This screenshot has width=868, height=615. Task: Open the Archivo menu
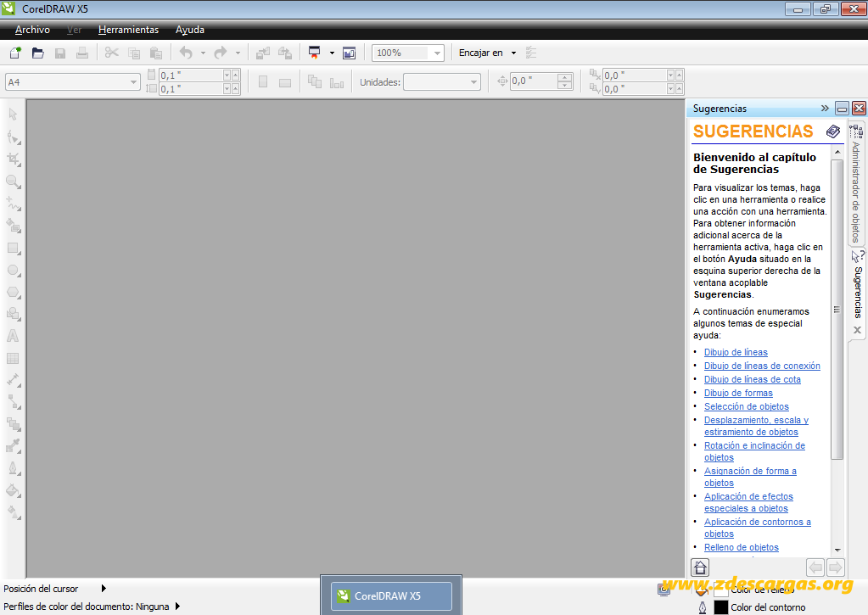(32, 30)
